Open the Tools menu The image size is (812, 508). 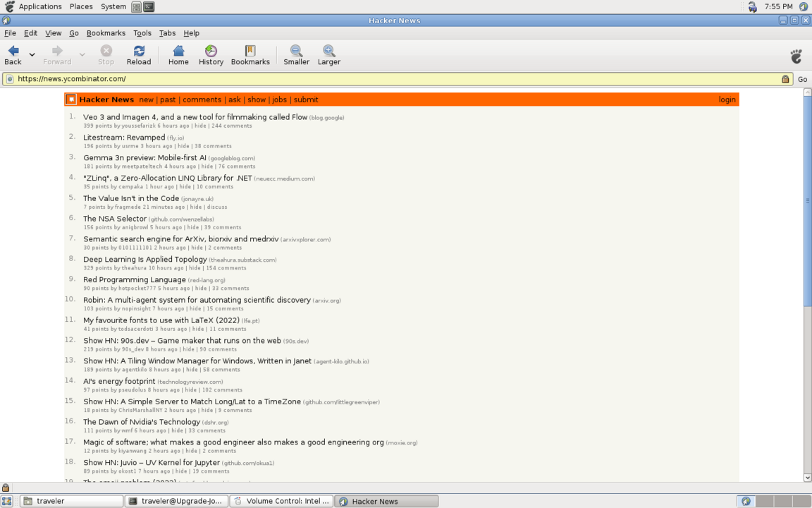[142, 32]
